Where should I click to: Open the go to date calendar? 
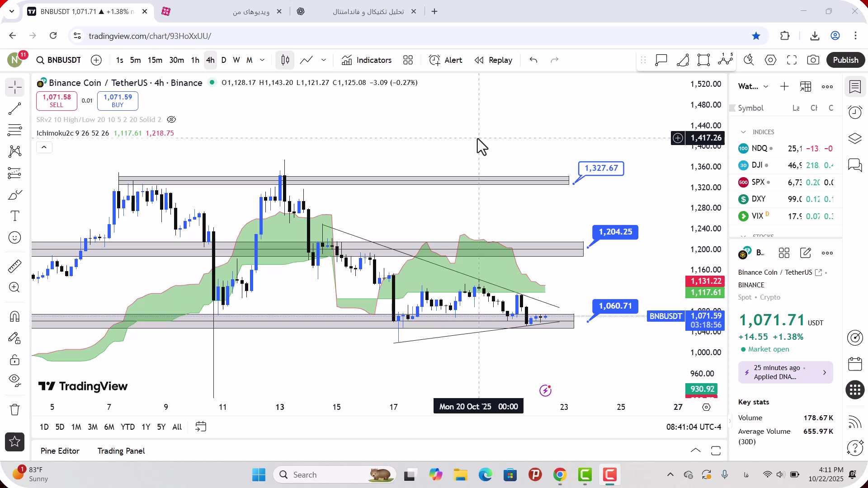coord(201,427)
